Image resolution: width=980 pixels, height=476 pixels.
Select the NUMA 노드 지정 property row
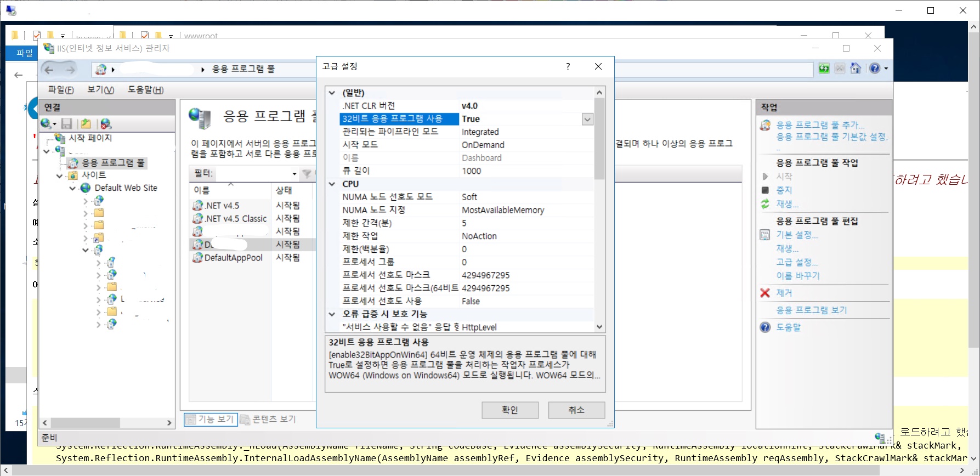point(467,210)
